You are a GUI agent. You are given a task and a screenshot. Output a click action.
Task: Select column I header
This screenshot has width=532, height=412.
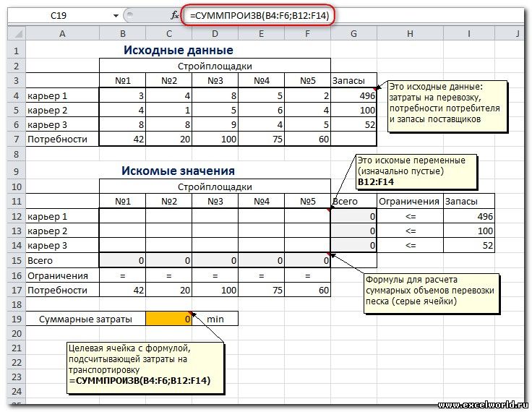click(x=469, y=33)
